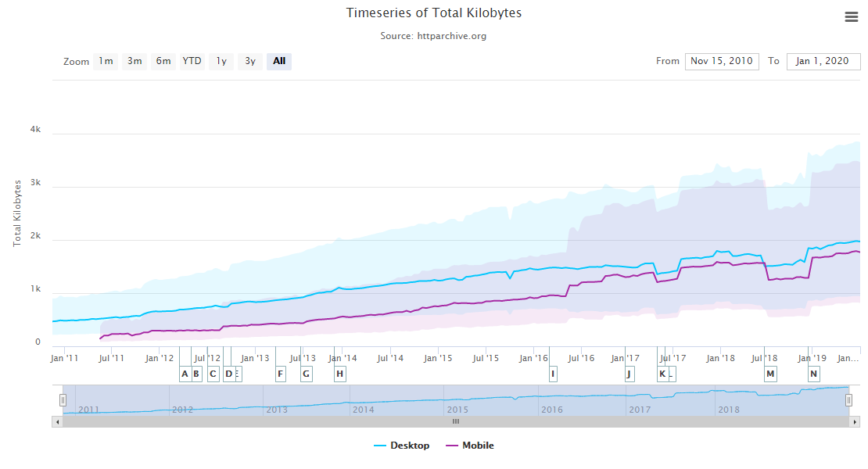Open the flag marker labeled M
The width and height of the screenshot is (868, 469).
click(x=770, y=374)
